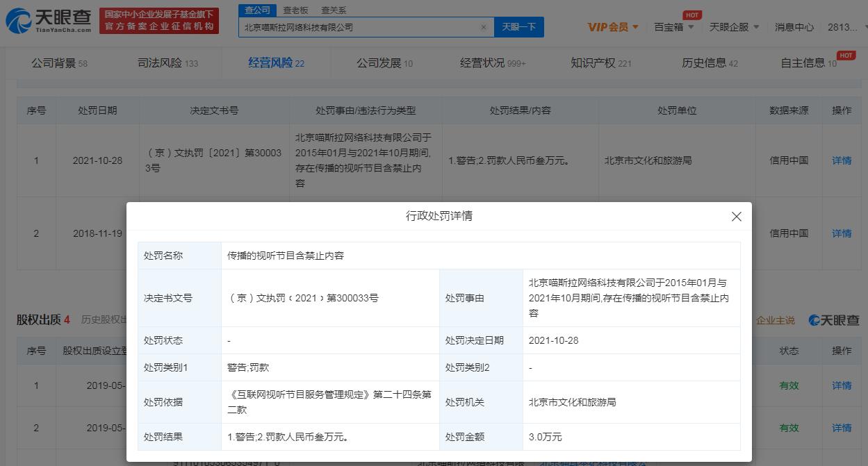
Task: Open the 历史信息 section tab
Action: click(710, 63)
